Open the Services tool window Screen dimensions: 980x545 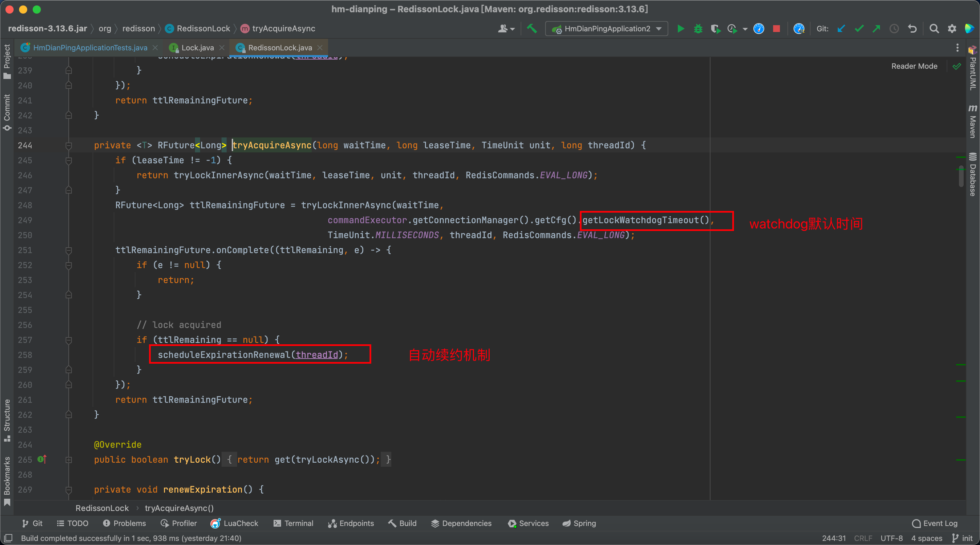point(528,523)
